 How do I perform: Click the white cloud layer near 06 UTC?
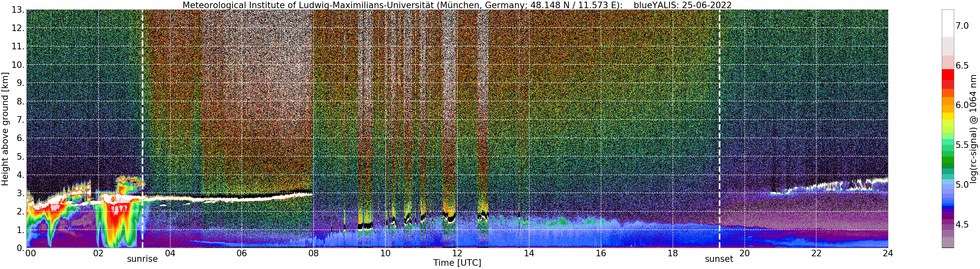(x=242, y=199)
